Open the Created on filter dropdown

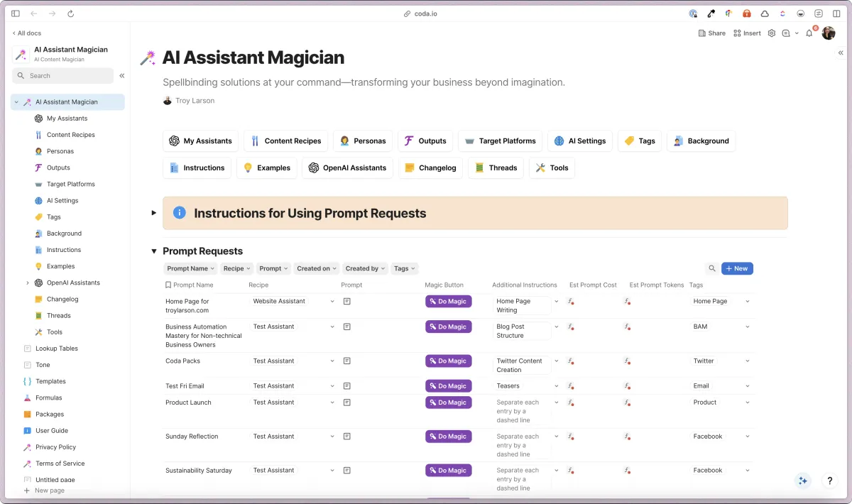pyautogui.click(x=317, y=268)
